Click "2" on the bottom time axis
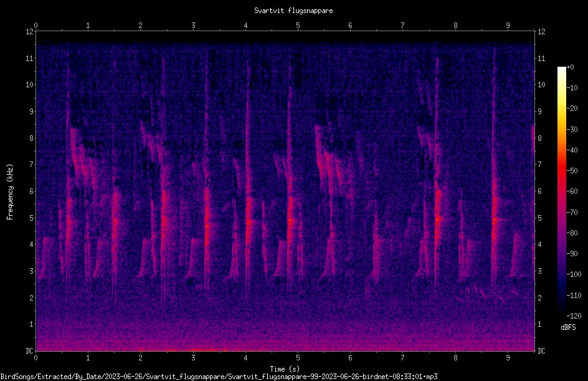Image resolution: width=588 pixels, height=381 pixels. coord(141,358)
